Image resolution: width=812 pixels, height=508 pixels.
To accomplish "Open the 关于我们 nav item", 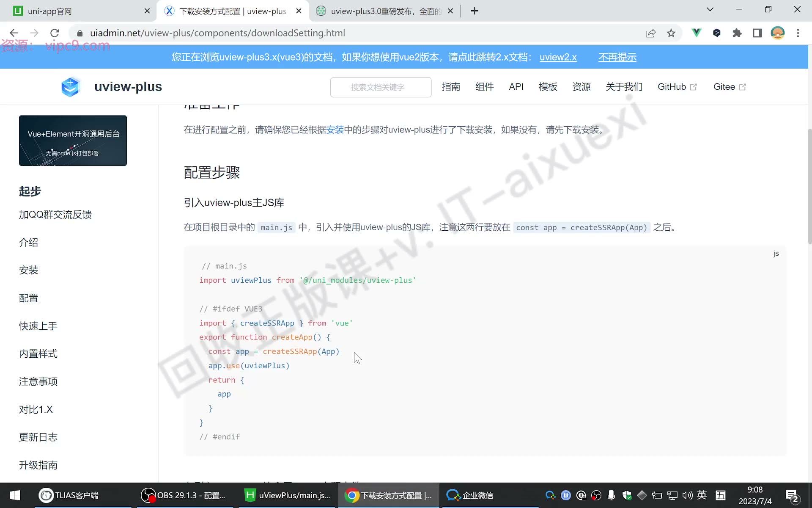I will 624,87.
